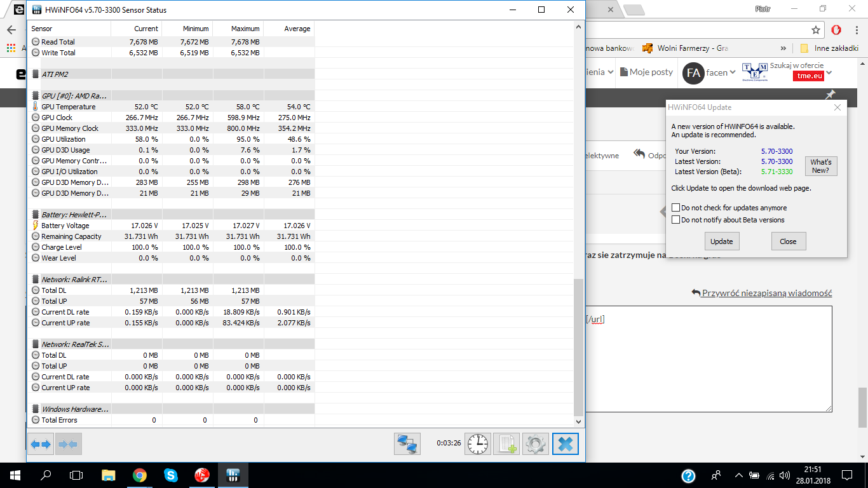Click the sensor list scroll-down arrow
Image resolution: width=868 pixels, height=488 pixels.
coord(578,421)
